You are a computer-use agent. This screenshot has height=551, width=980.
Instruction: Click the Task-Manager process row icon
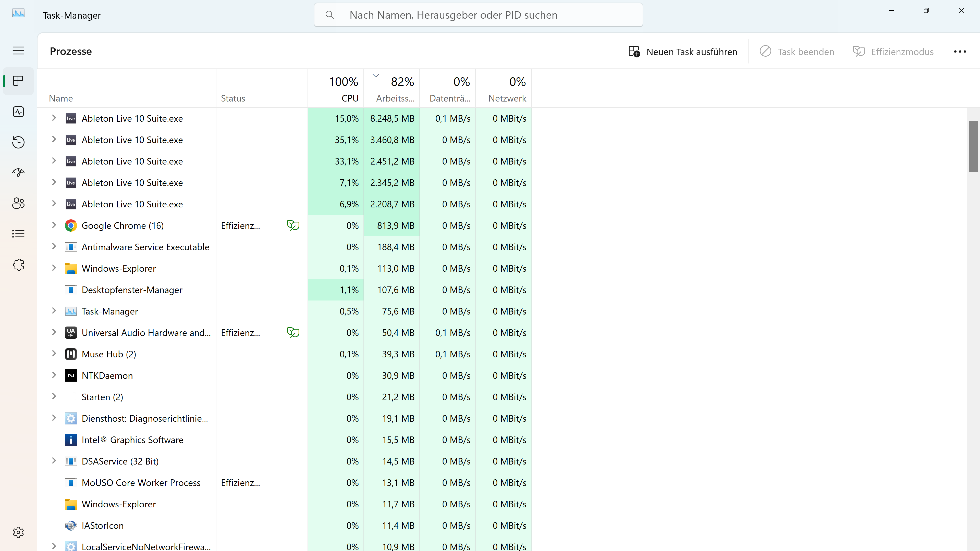71,311
